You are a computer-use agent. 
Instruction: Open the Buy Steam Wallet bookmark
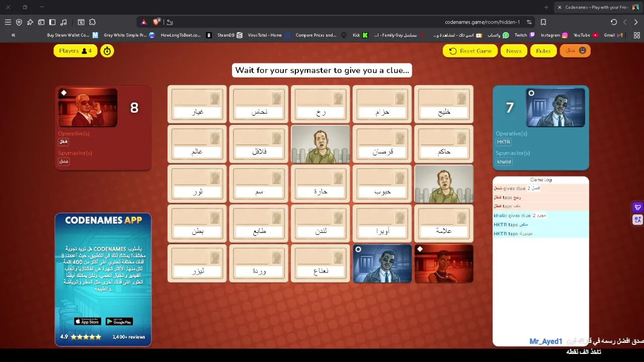pyautogui.click(x=72, y=35)
